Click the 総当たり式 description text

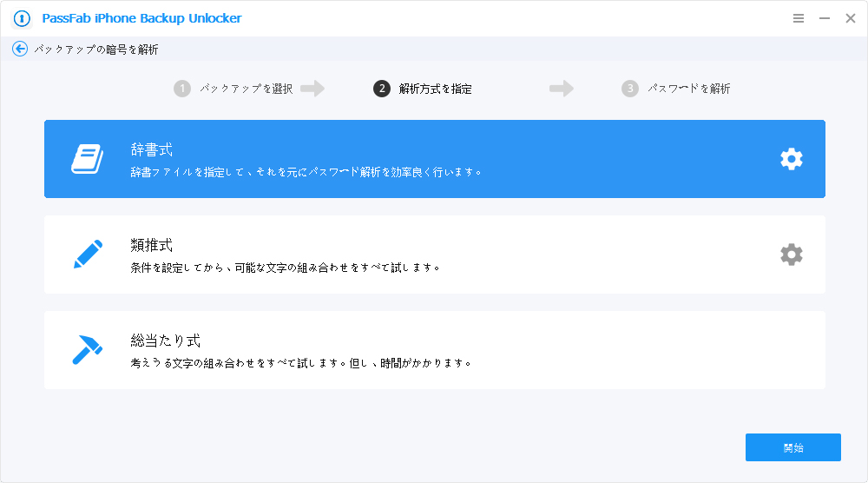300,363
